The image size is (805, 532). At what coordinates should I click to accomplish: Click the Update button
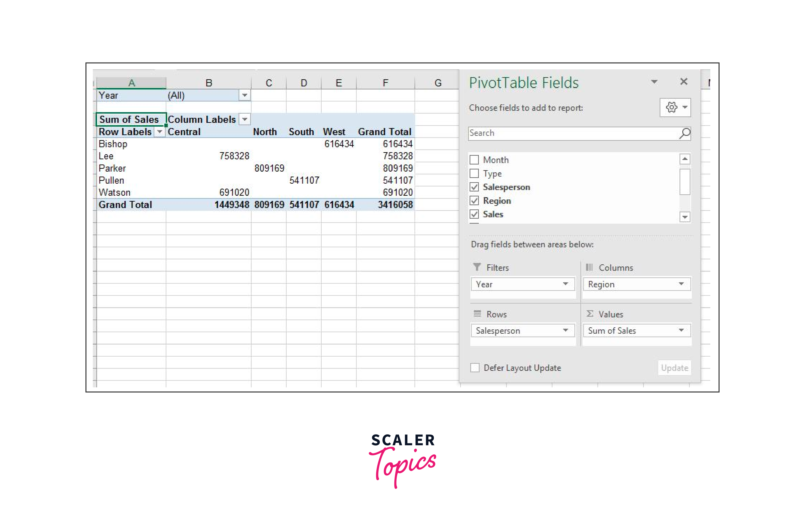coord(674,368)
